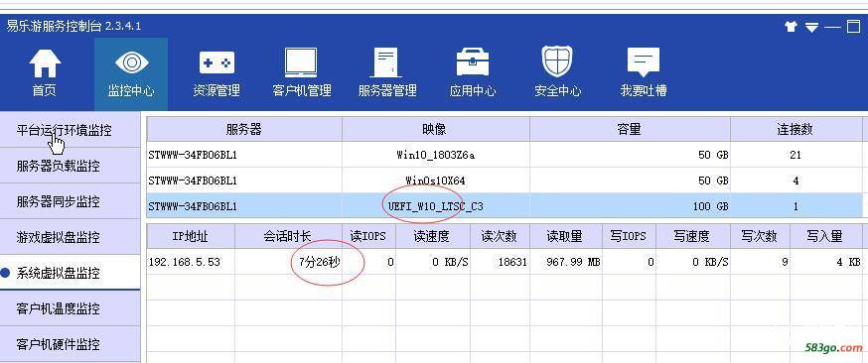Open 服务器管理 server icon
Viewport: 868px width, 363px height.
387,62
